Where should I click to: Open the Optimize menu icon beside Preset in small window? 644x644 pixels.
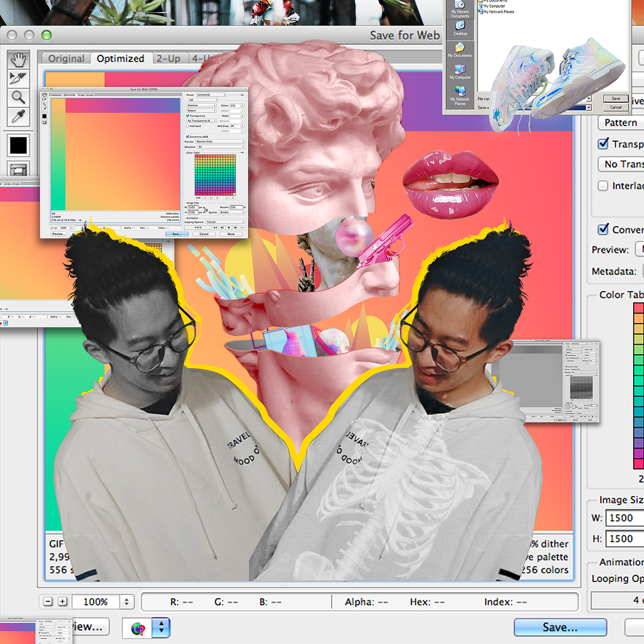[x=242, y=95]
